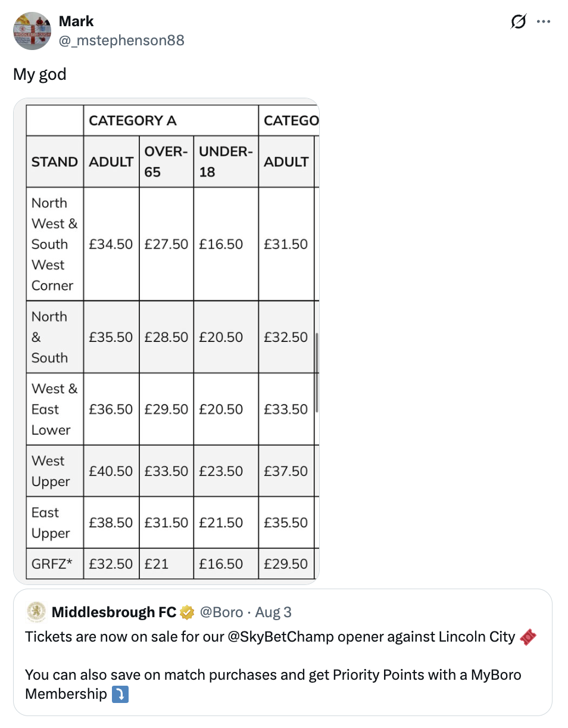Click the Mark display name
Viewport: 568px width, 728px height.
(x=76, y=21)
